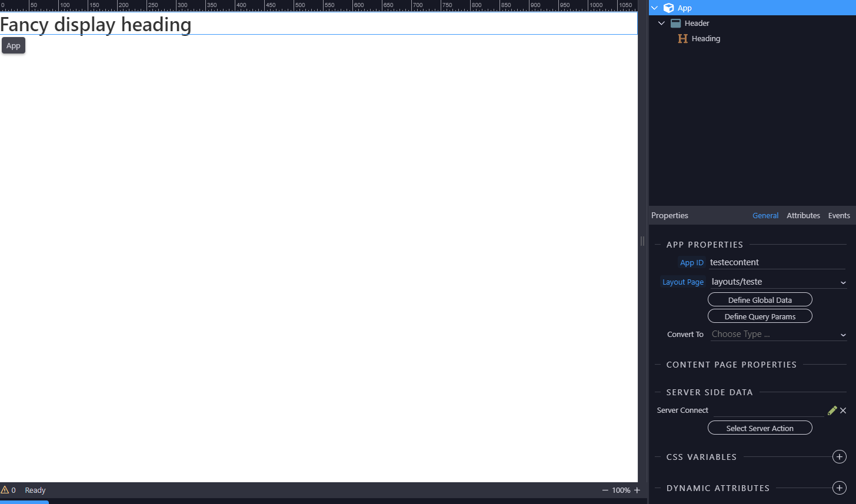The height and width of the screenshot is (504, 856).
Task: Click the App ID input field
Action: click(777, 262)
